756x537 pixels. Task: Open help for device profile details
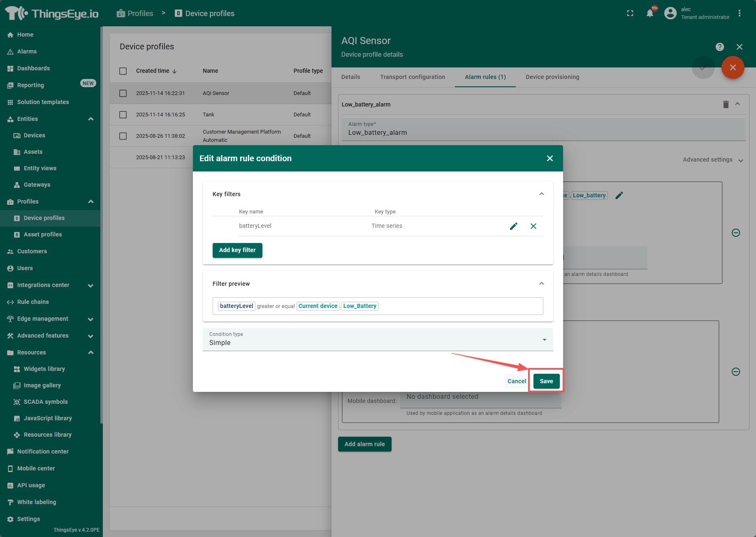(719, 47)
